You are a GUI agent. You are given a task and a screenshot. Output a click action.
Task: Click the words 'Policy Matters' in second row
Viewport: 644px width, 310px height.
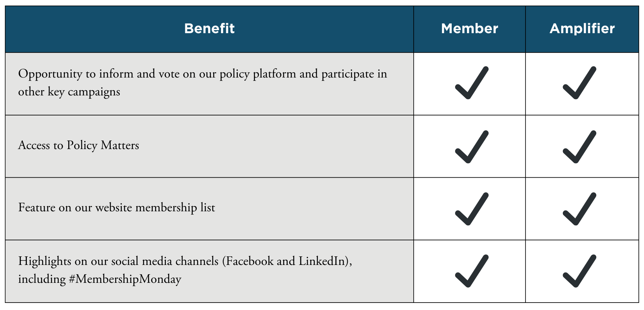pyautogui.click(x=103, y=145)
